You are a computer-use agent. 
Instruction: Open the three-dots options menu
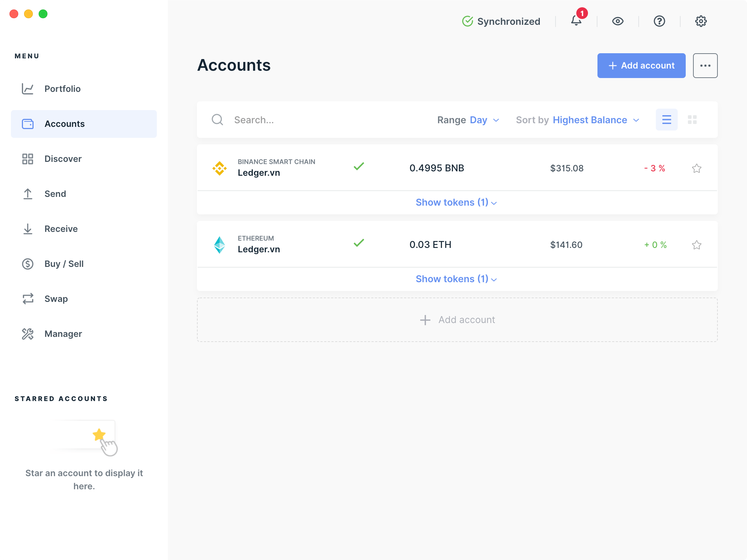(x=705, y=66)
